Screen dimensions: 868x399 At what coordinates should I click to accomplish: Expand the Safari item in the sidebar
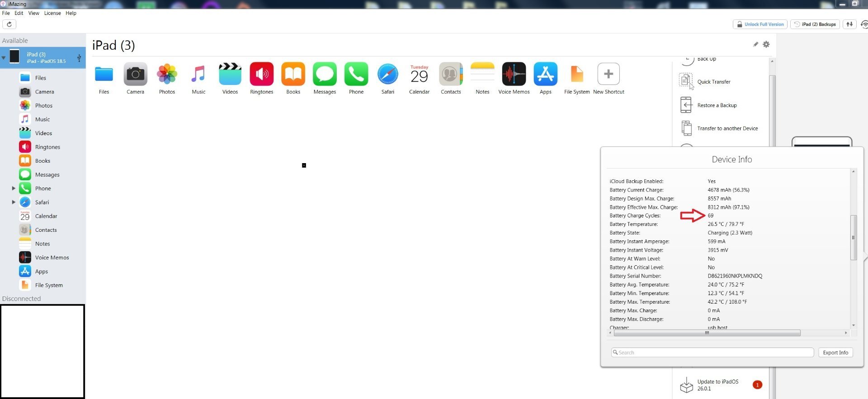[x=14, y=202]
